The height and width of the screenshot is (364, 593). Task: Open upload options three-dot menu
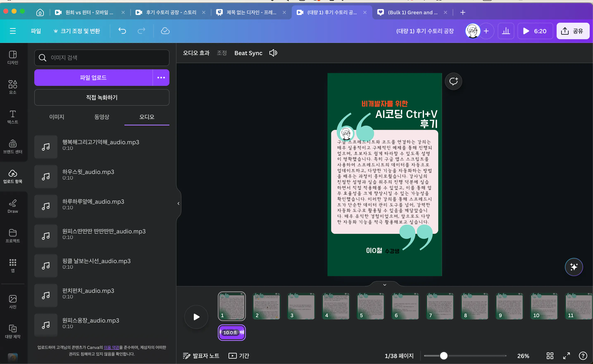[x=161, y=78]
